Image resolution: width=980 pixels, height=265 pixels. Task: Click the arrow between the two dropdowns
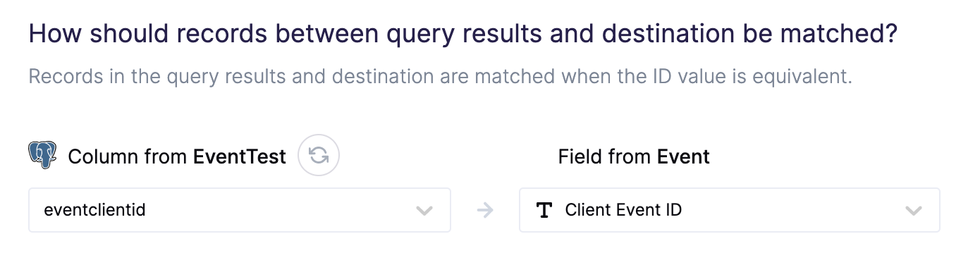pos(485,210)
